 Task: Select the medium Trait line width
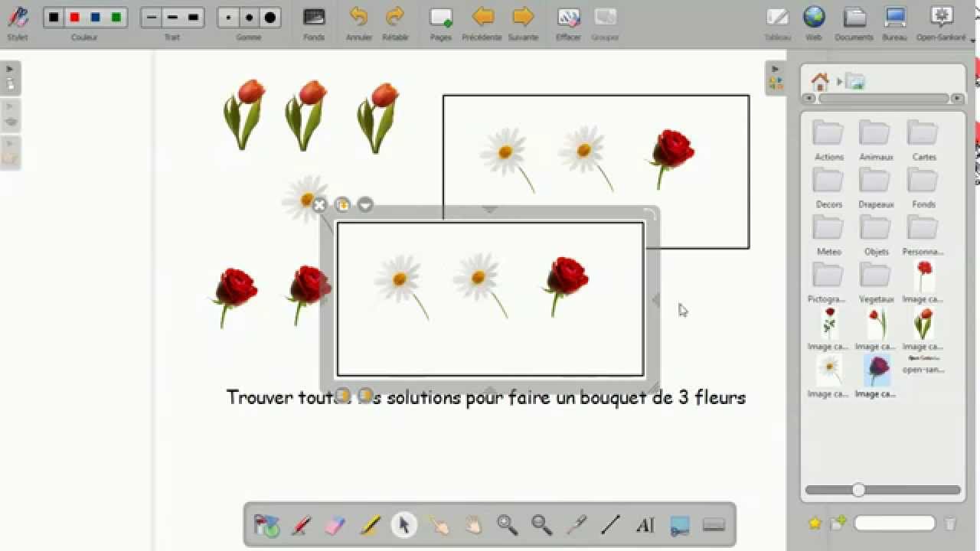point(172,18)
